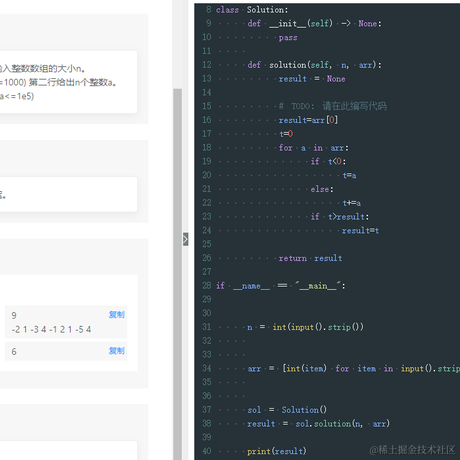460x460 pixels.
Task: Click 'result = None' on line 13
Action: (312, 79)
